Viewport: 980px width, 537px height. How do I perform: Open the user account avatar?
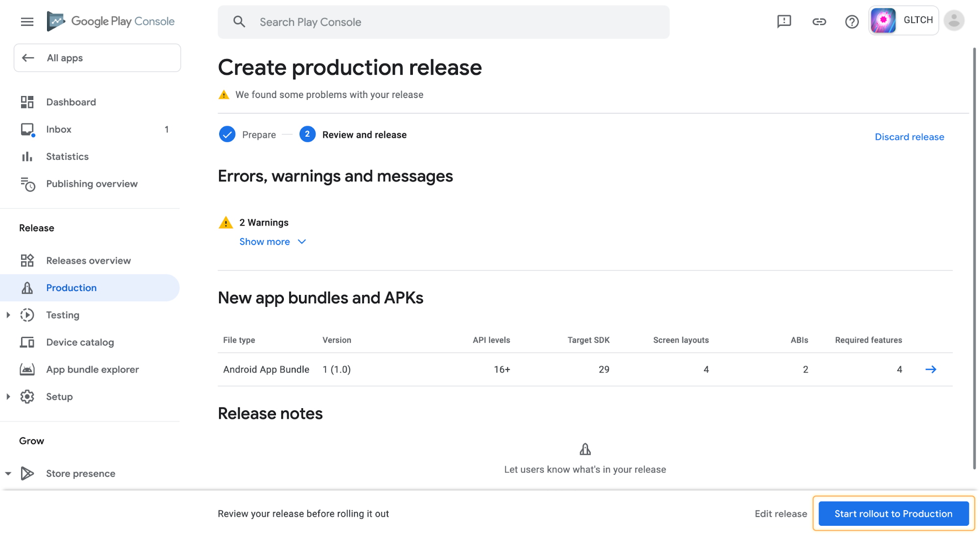[954, 21]
